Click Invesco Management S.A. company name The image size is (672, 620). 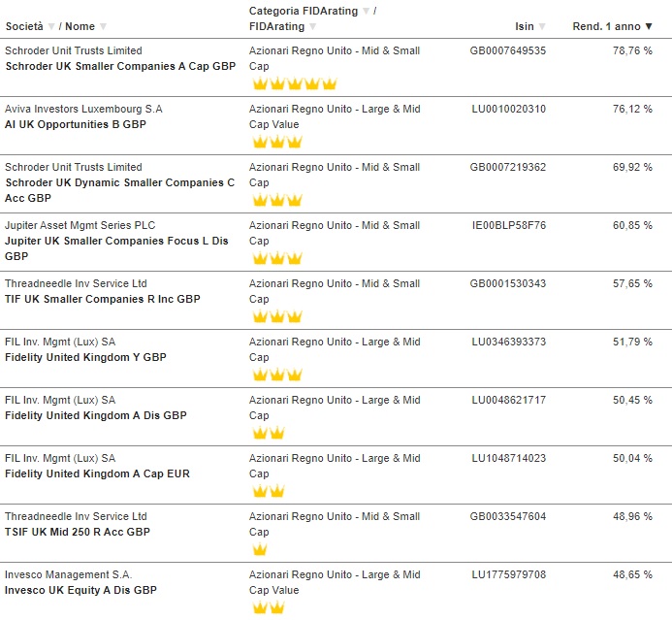click(x=69, y=575)
